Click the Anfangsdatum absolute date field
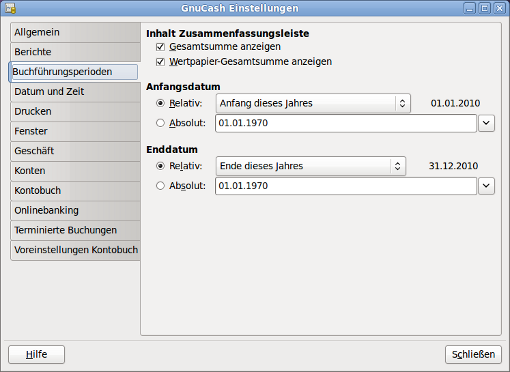 click(346, 123)
